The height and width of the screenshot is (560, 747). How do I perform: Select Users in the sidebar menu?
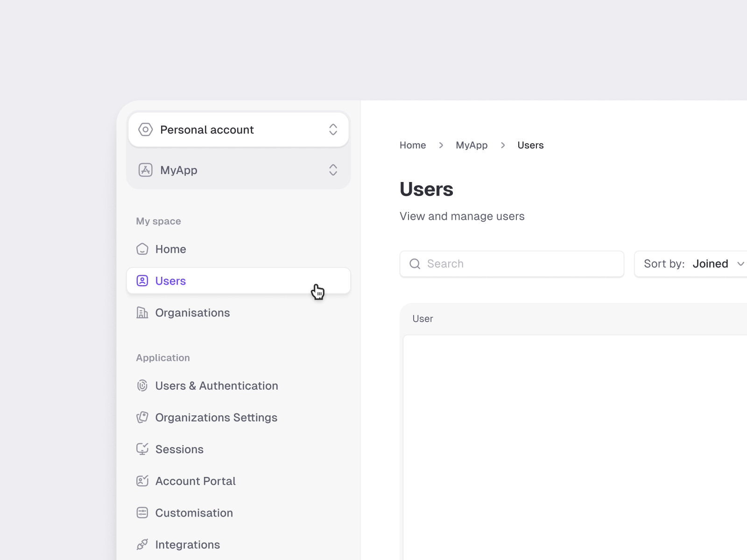[x=171, y=281]
